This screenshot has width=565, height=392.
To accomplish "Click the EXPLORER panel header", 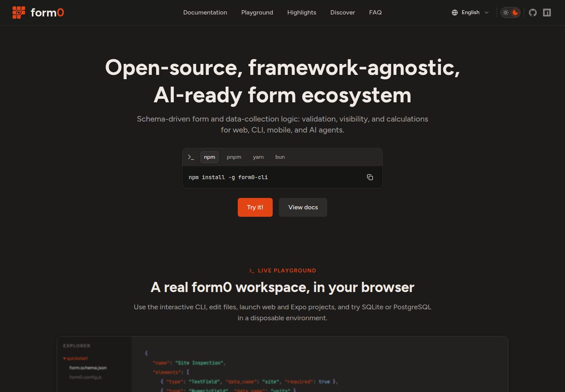I will [77, 346].
